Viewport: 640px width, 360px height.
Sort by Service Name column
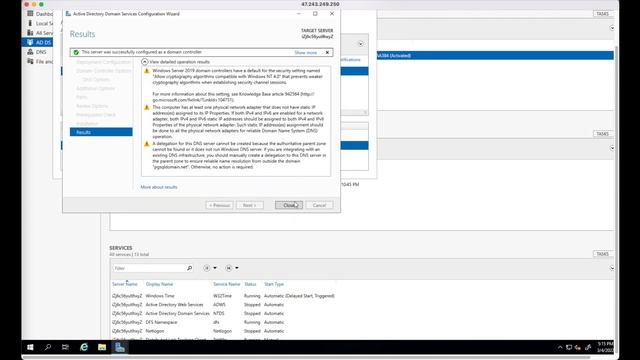coord(227,284)
